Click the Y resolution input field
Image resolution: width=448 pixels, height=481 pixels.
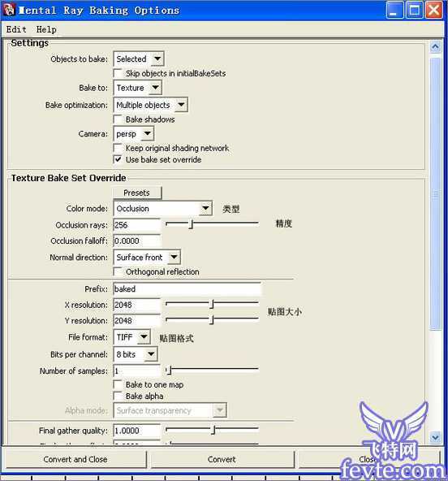tap(137, 321)
